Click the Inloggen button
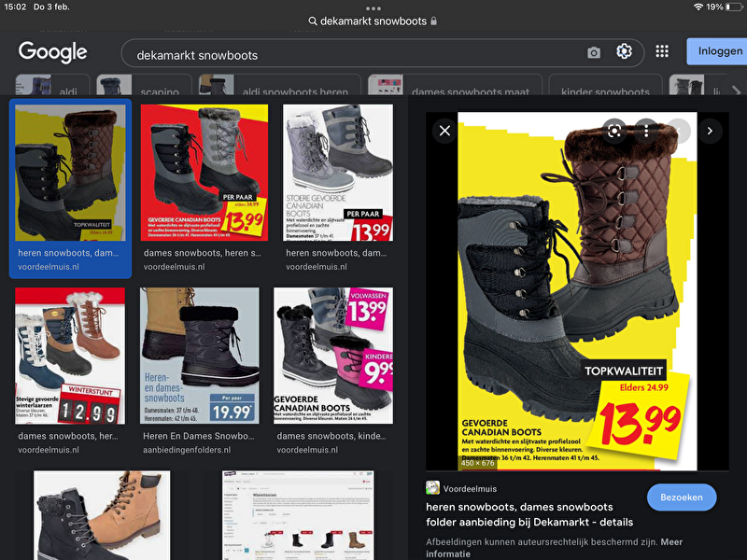This screenshot has height=560, width=747. 717,51
